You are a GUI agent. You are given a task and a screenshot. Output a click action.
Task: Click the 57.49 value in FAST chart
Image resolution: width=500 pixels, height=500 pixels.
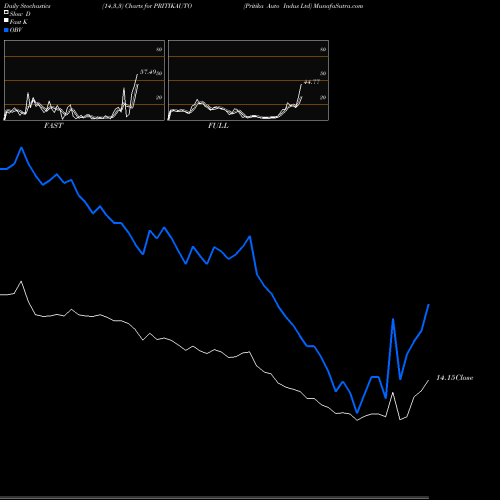click(x=148, y=72)
